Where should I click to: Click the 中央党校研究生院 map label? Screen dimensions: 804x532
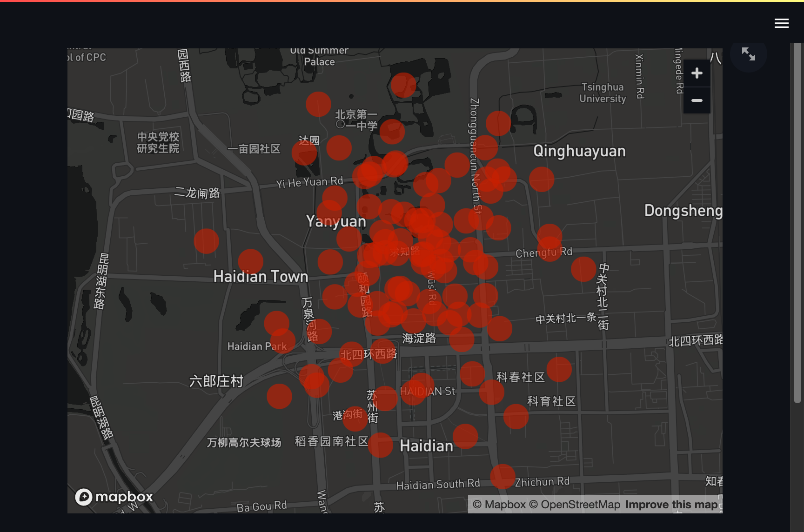[158, 142]
